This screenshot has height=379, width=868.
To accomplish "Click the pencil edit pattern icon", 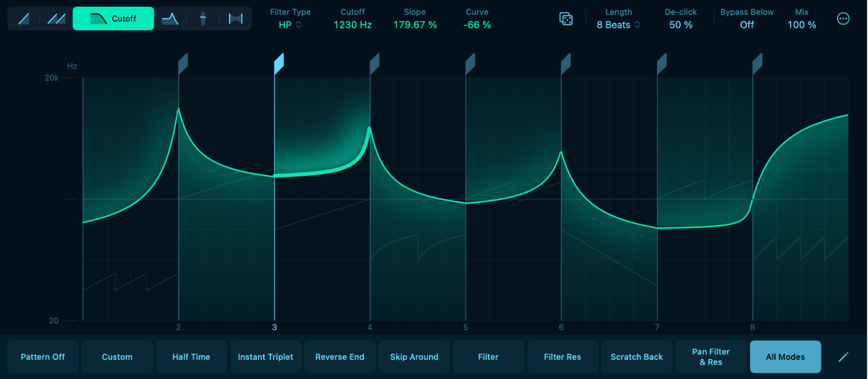I will coord(843,357).
